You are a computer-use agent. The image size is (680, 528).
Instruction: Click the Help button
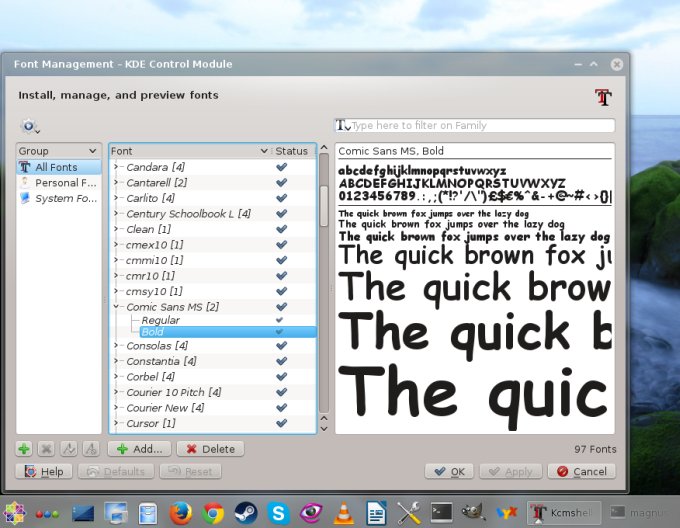tap(44, 471)
